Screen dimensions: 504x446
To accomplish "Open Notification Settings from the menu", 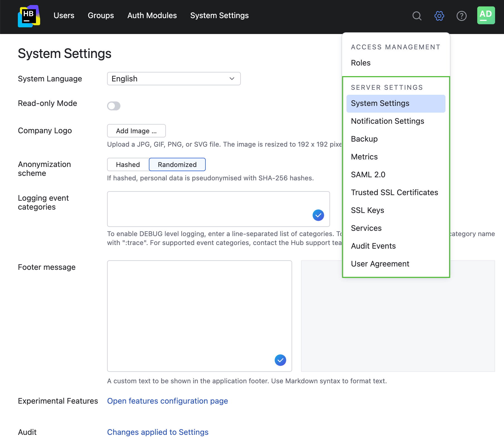I will click(x=387, y=121).
